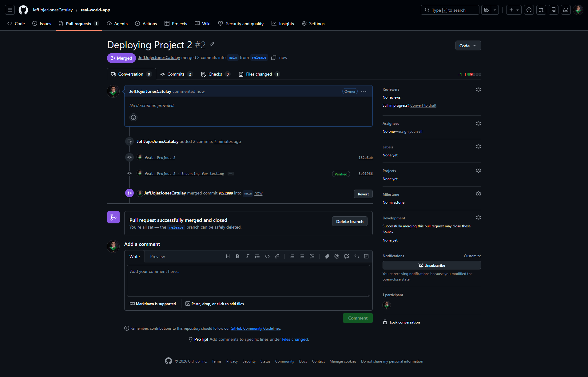
Task: Attach files with the paperclip icon
Action: point(327,256)
